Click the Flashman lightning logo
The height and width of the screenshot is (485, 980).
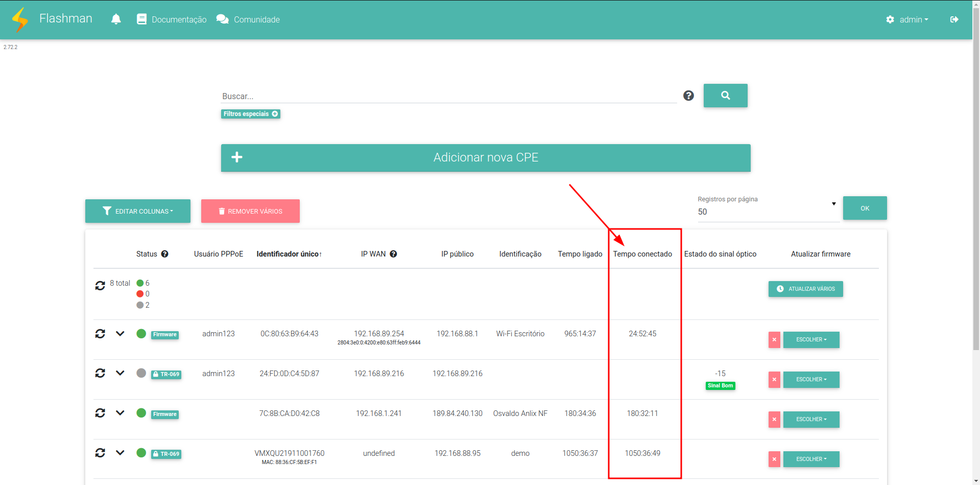(x=20, y=19)
